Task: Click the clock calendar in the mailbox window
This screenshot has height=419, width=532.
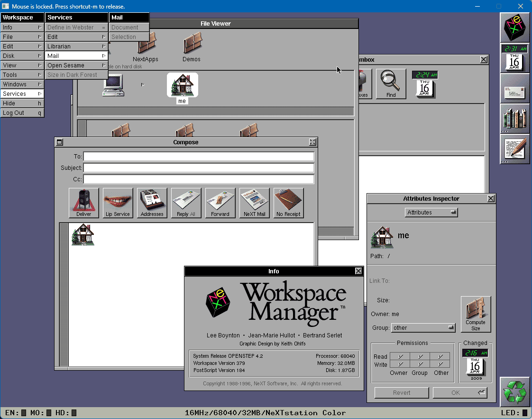Action: 425,84
